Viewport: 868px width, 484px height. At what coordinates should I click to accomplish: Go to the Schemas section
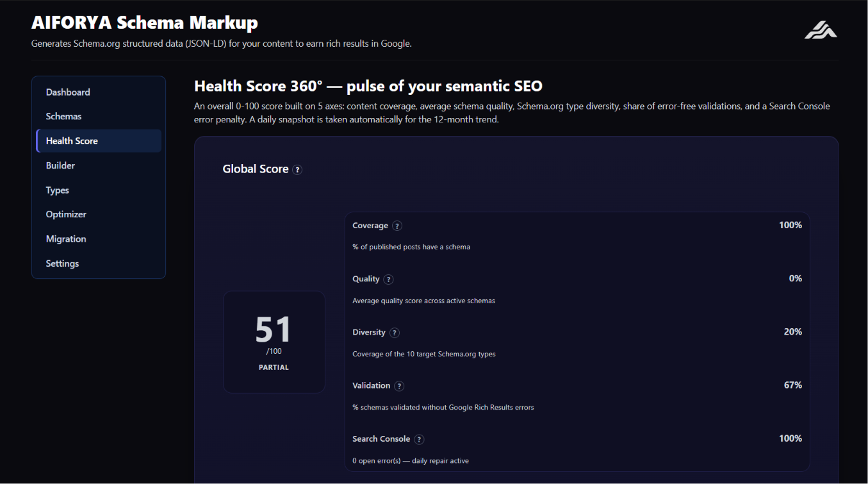99,117
